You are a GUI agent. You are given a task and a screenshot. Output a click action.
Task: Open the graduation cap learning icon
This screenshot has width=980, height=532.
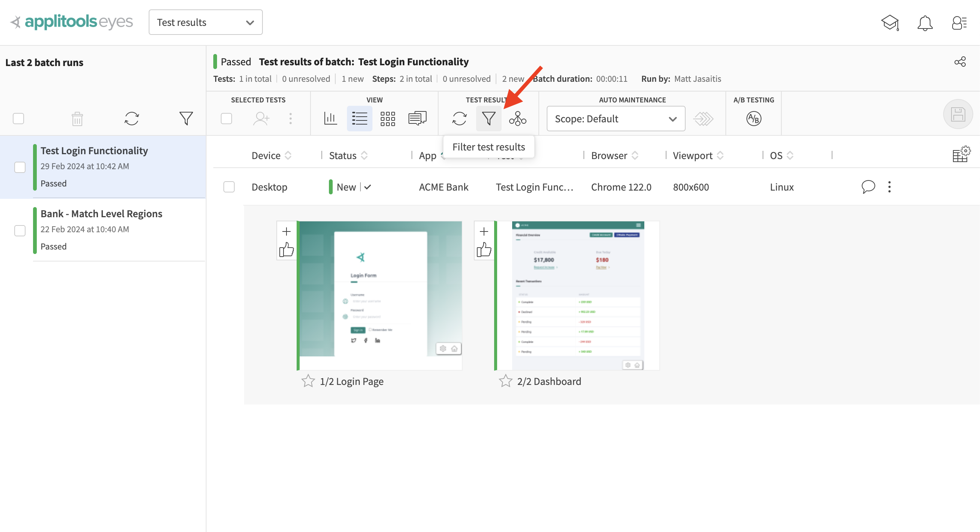[890, 23]
